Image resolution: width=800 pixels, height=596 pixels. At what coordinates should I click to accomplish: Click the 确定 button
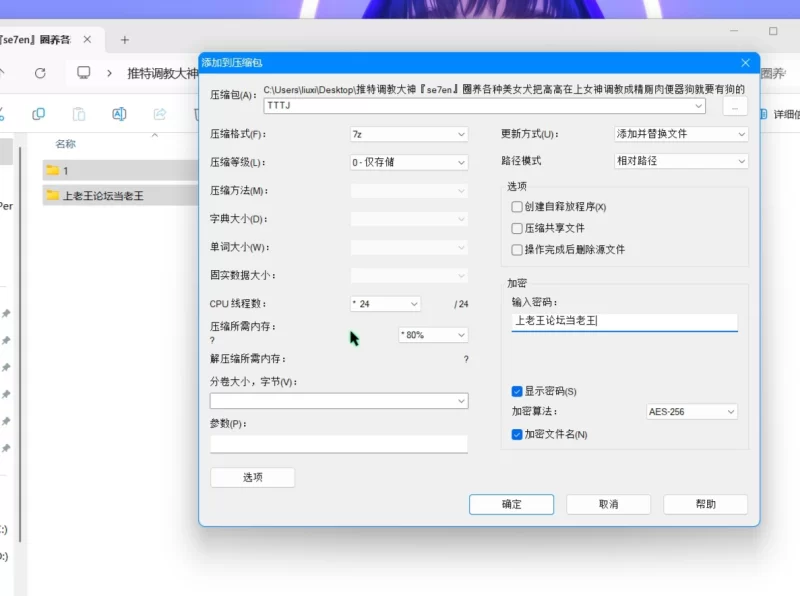coord(511,504)
